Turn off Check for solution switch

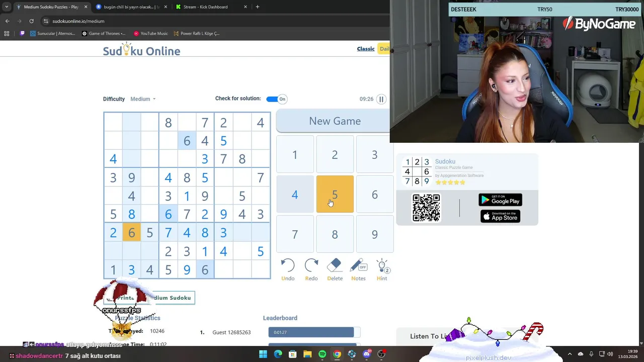[276, 99]
